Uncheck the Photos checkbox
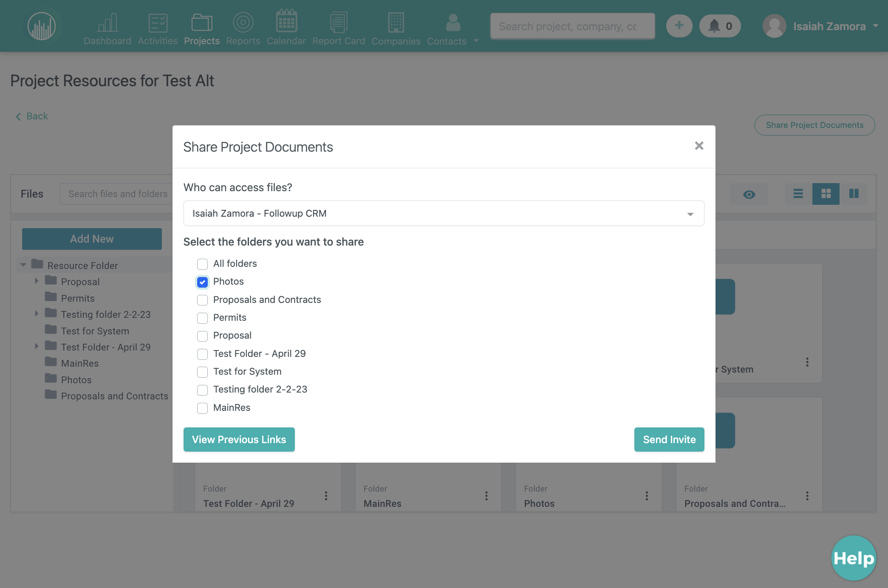 pos(202,282)
